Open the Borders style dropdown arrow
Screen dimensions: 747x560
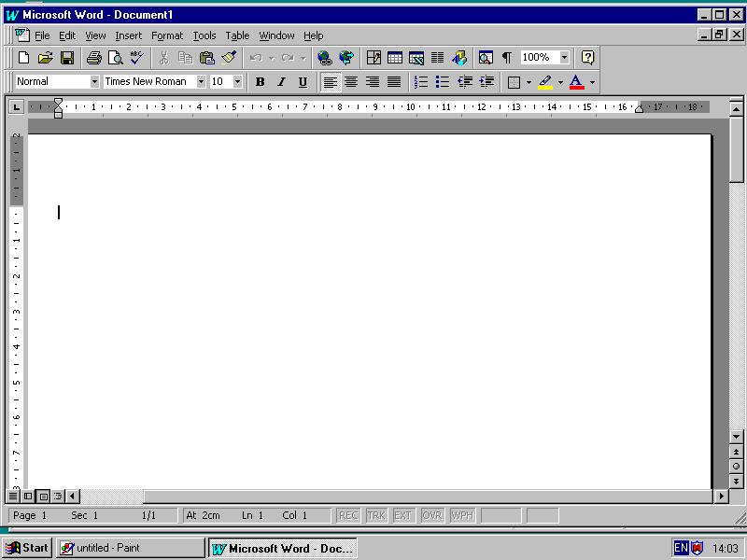tap(529, 82)
